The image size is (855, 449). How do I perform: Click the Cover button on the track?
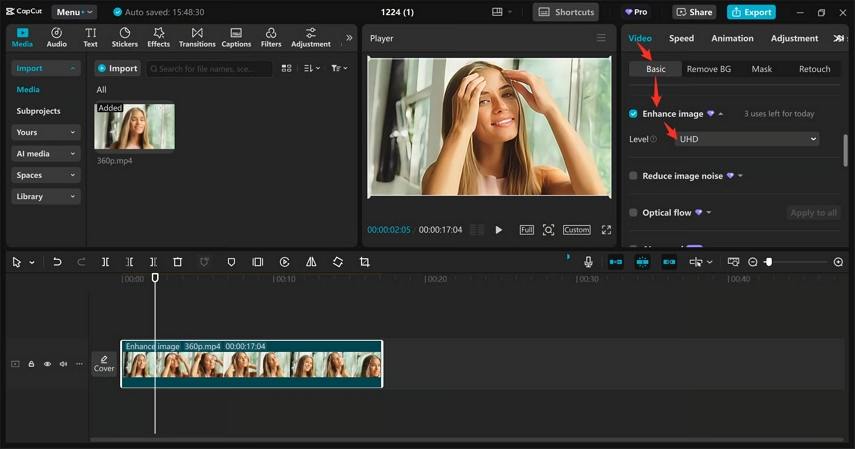coord(104,364)
